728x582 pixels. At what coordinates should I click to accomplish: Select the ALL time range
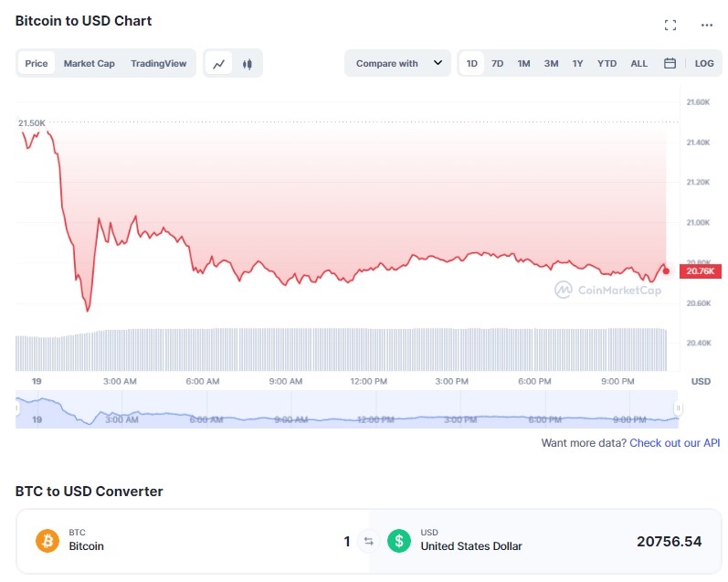pos(638,64)
